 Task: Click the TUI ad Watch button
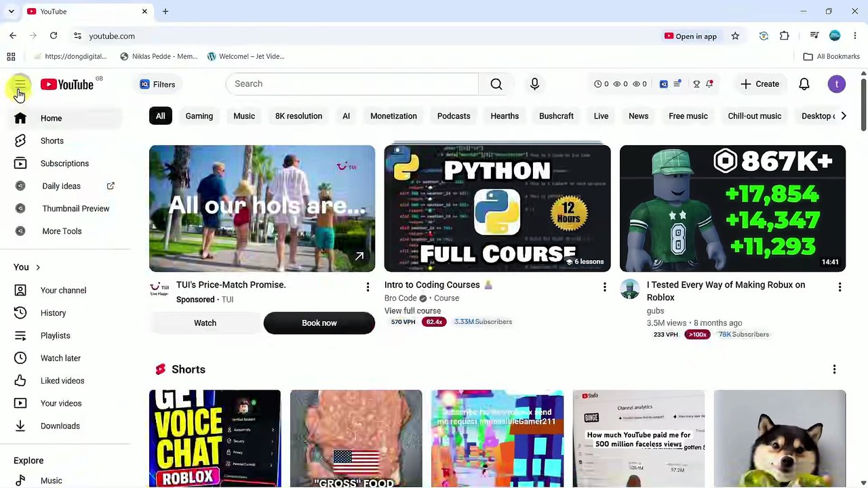tap(205, 323)
